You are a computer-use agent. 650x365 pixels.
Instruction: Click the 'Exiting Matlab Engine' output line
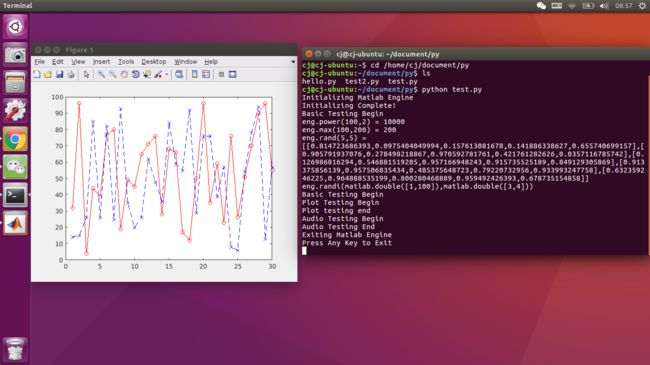[347, 235]
